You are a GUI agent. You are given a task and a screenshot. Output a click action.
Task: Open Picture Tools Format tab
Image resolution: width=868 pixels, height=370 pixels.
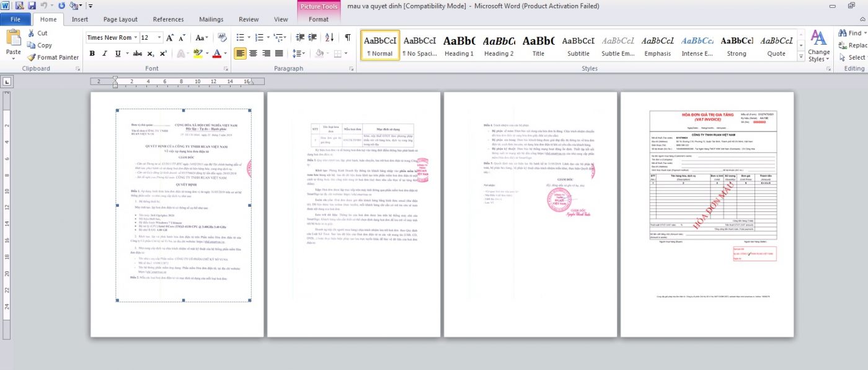tap(319, 19)
